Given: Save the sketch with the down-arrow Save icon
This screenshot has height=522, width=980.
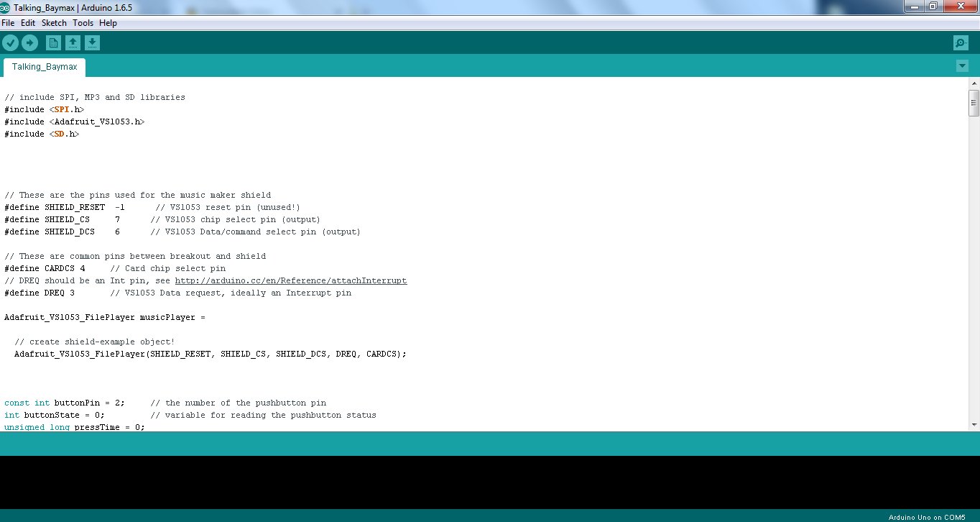Looking at the screenshot, I should click(92, 43).
